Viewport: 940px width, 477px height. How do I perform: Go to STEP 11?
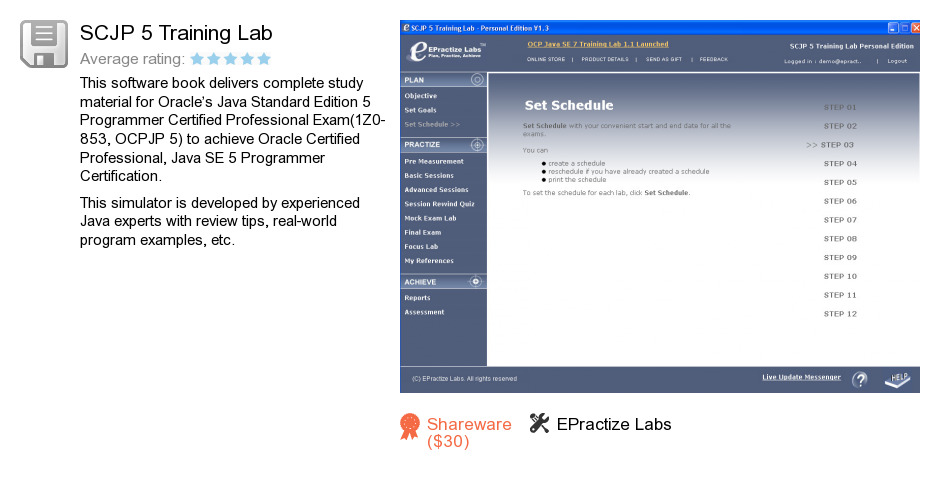pos(840,295)
